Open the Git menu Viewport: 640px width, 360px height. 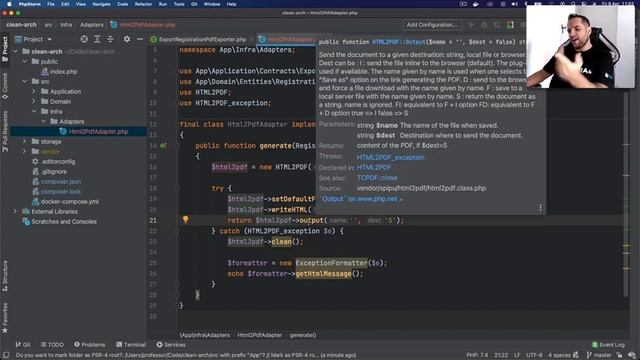point(194,4)
